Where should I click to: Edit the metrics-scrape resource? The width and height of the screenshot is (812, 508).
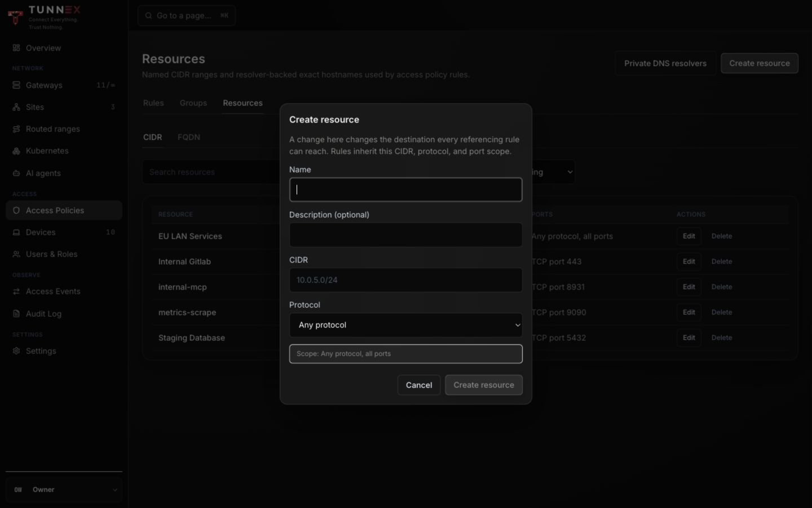point(689,313)
